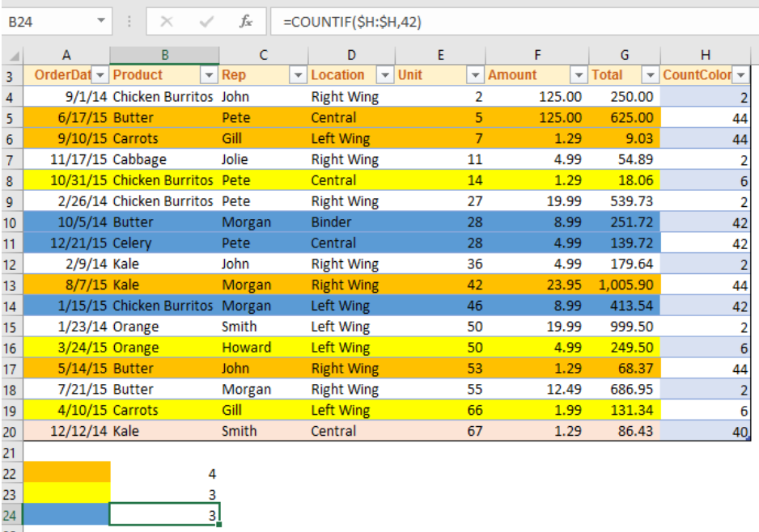Select the orange swatch cell A22
Viewport: 759px width, 532px height.
click(67, 472)
